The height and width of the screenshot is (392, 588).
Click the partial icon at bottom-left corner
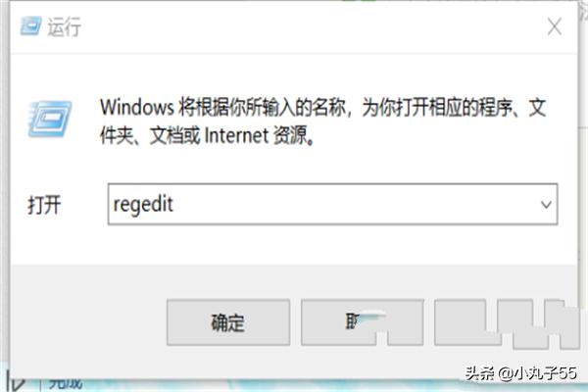(16, 382)
